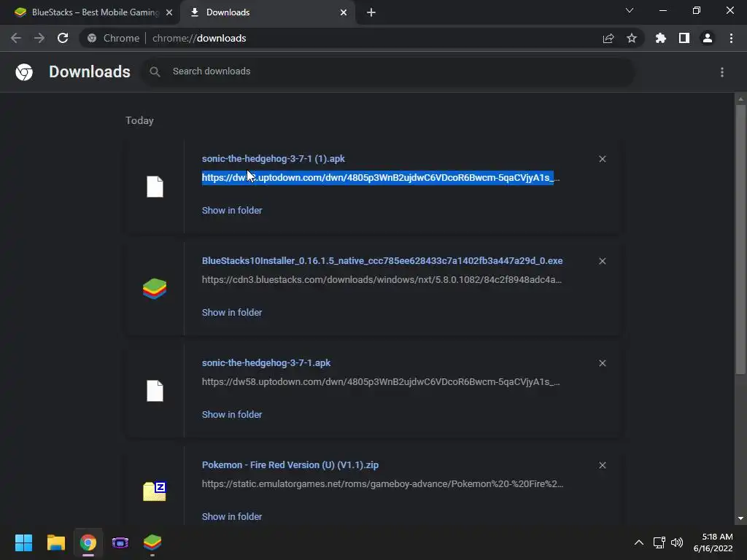Show BlueStacks10Installer in folder
Image resolution: width=747 pixels, height=560 pixels.
pyautogui.click(x=232, y=312)
